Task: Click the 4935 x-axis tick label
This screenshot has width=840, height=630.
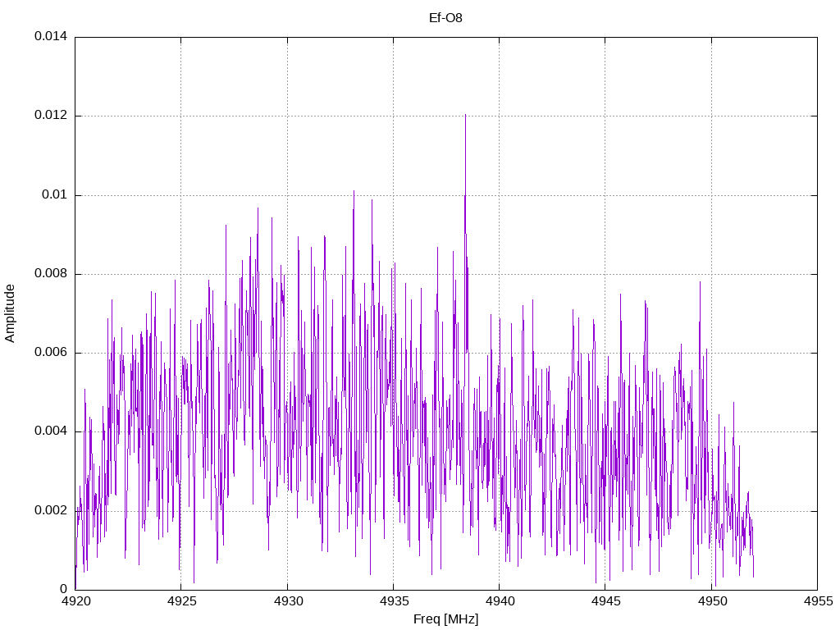Action: pos(394,601)
